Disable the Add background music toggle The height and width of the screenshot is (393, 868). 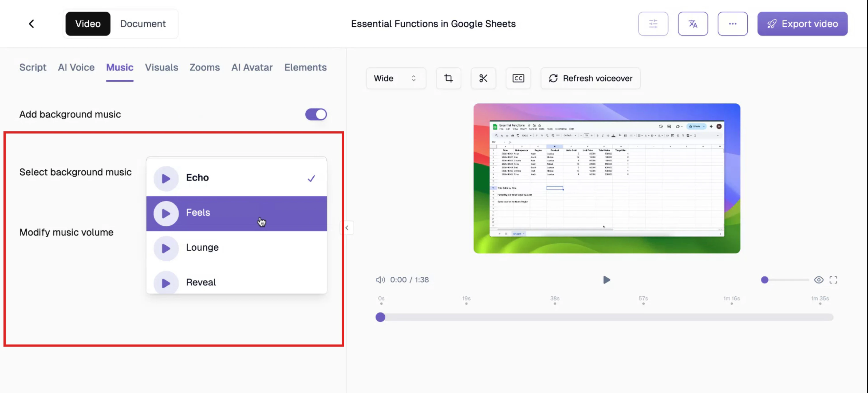316,114
